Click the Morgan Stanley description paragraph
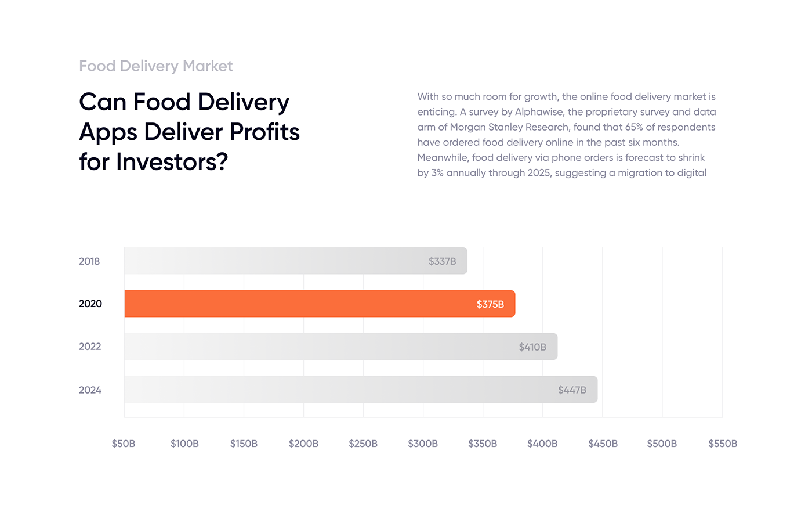The height and width of the screenshot is (530, 812). [566, 135]
